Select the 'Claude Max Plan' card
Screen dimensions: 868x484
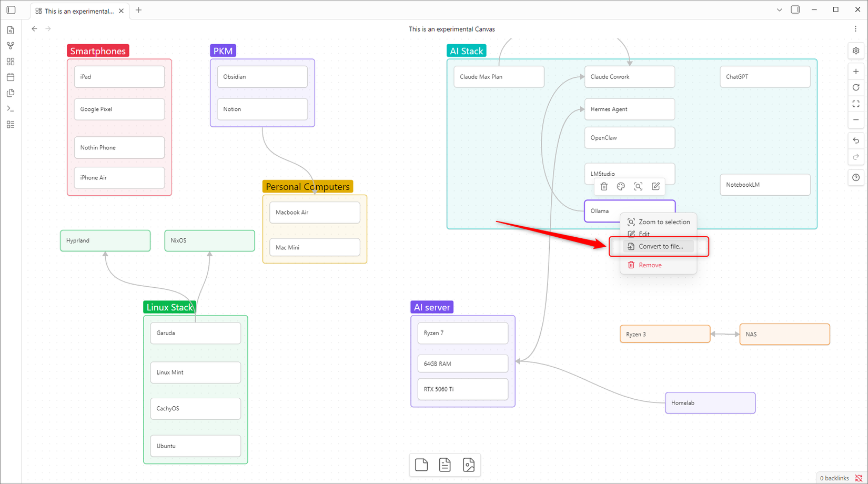click(499, 77)
